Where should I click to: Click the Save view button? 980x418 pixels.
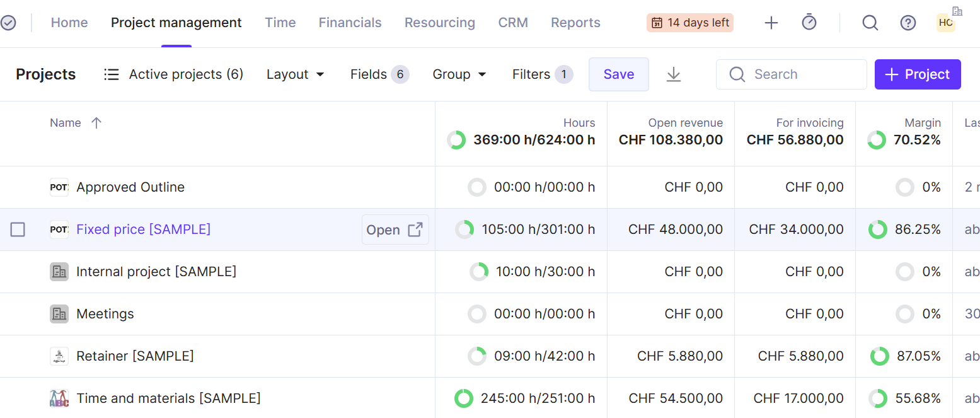[619, 74]
